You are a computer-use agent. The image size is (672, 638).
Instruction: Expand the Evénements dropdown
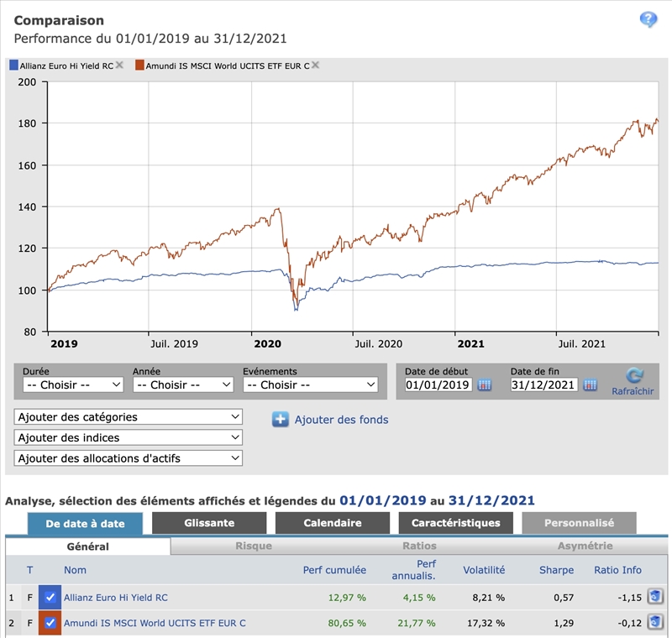pos(310,384)
